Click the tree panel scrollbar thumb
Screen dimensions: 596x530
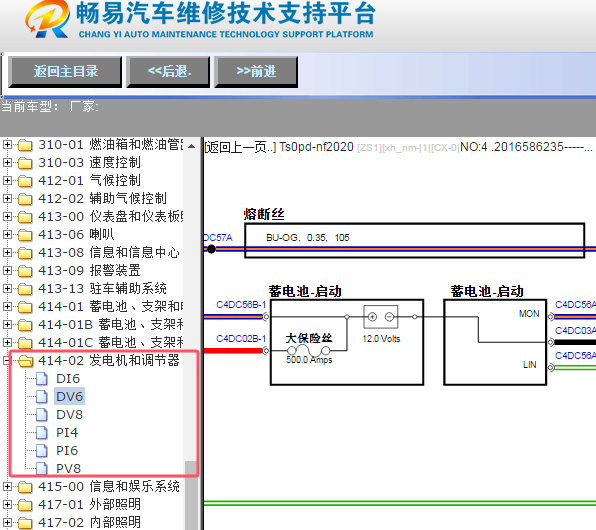point(191,495)
